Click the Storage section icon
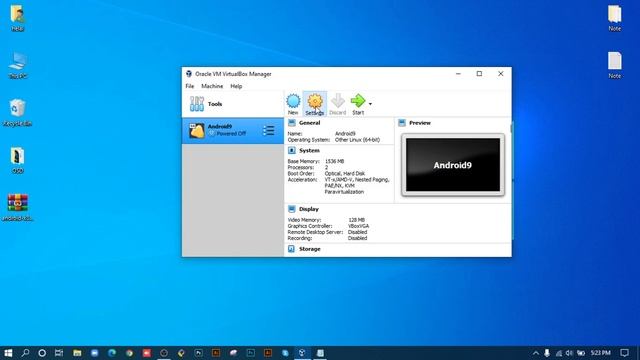The height and width of the screenshot is (360, 640). pos(291,249)
